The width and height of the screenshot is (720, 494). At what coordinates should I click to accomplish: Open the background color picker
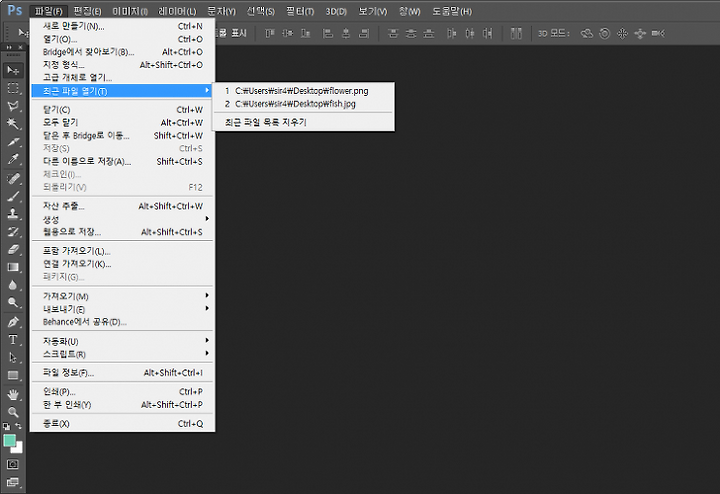click(18, 449)
